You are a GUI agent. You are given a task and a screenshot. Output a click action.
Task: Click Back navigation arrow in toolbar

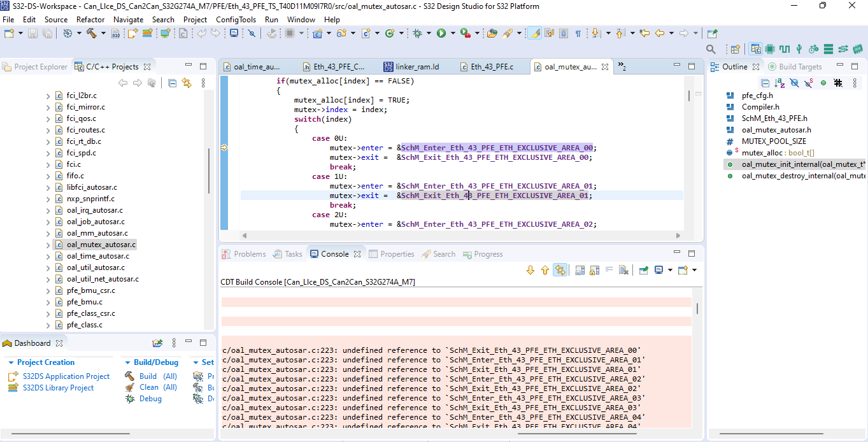[660, 33]
